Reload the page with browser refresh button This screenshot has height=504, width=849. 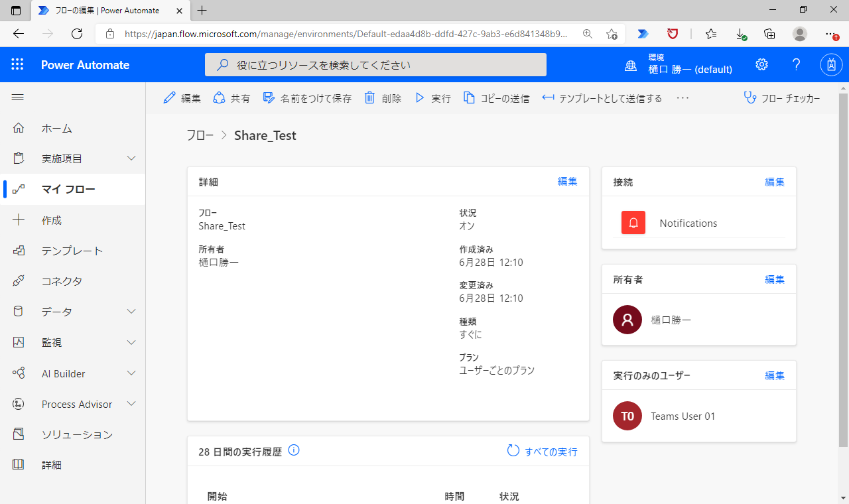click(77, 34)
